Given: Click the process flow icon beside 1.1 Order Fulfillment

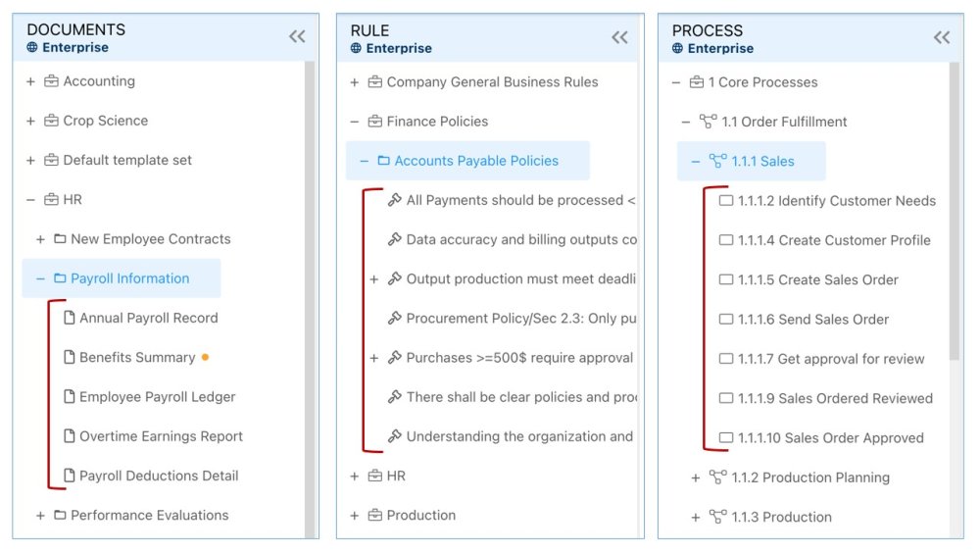Looking at the screenshot, I should (709, 122).
